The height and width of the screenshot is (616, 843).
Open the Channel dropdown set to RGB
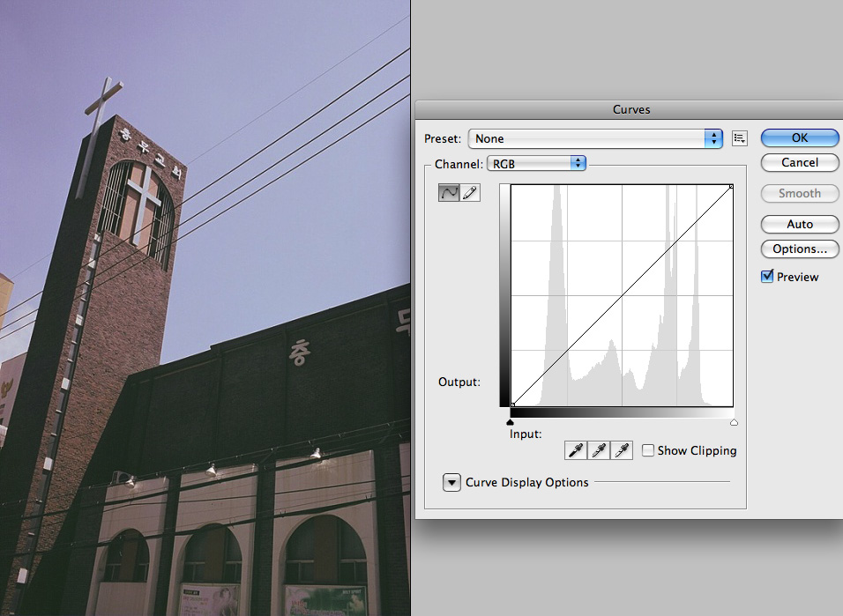point(536,163)
